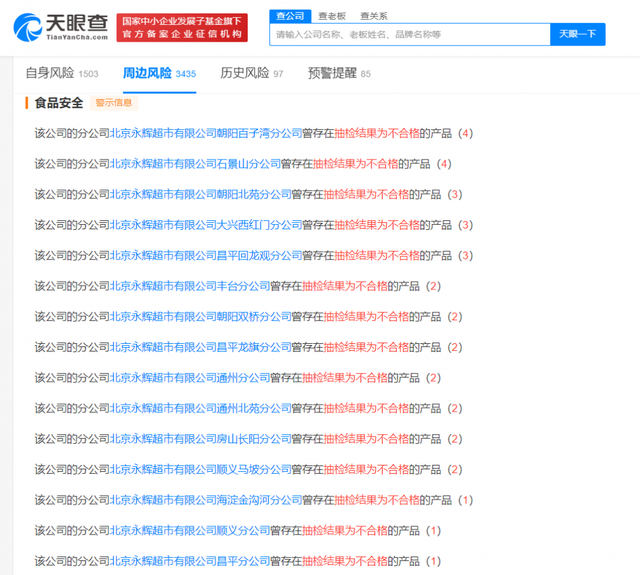Viewport: 640px width, 575px height.
Task: Open 北京永辉超市有限公司昌平分公司 link
Action: (x=190, y=562)
